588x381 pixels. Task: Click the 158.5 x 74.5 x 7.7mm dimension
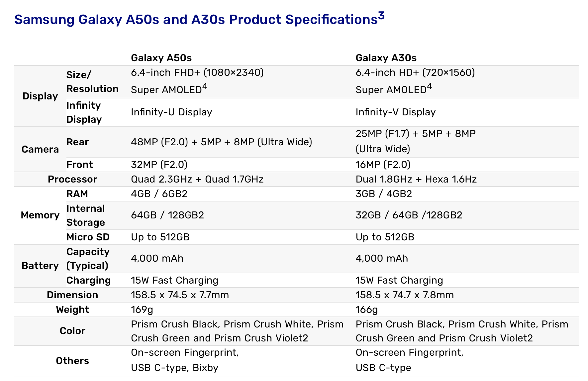coord(180,295)
